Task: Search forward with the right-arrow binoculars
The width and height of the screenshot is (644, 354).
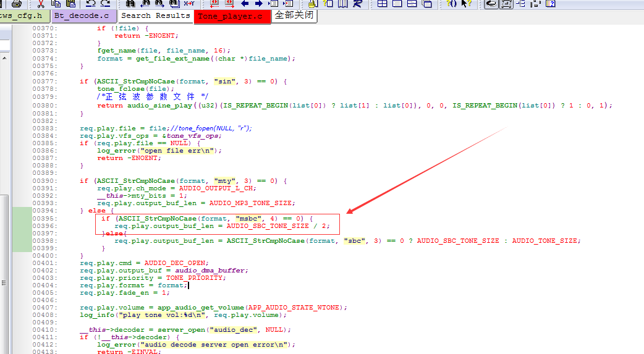Action: click(x=159, y=4)
